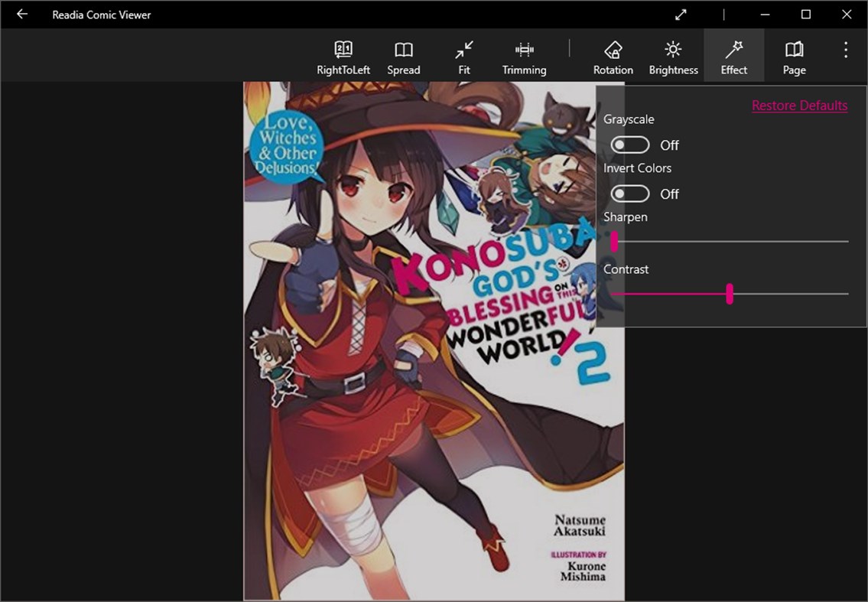The image size is (868, 602).
Task: Switch Grayscale from Off state
Action: (x=629, y=145)
